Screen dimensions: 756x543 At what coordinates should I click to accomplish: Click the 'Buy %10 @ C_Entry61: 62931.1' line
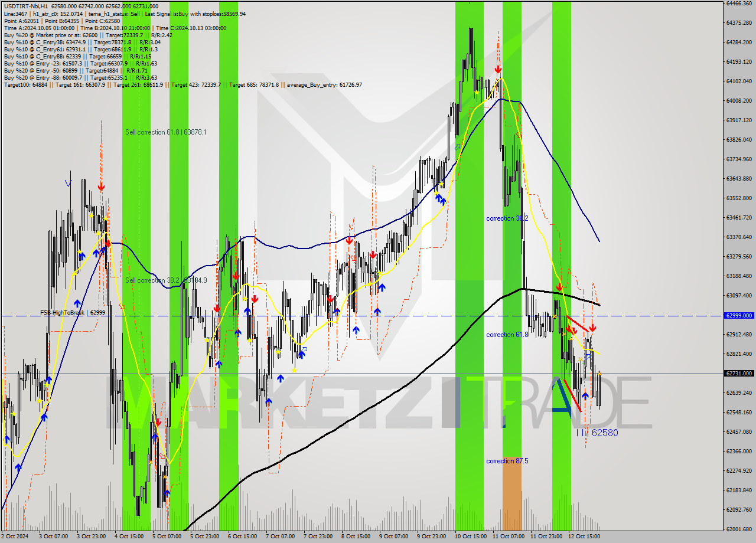pos(82,50)
